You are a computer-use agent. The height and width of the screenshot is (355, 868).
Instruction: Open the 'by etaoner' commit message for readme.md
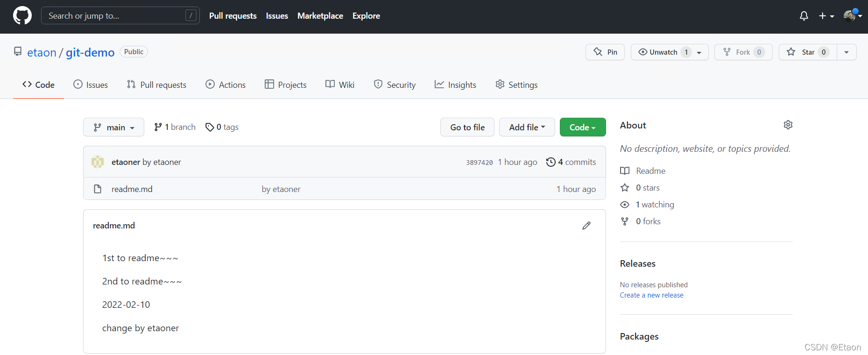(281, 189)
